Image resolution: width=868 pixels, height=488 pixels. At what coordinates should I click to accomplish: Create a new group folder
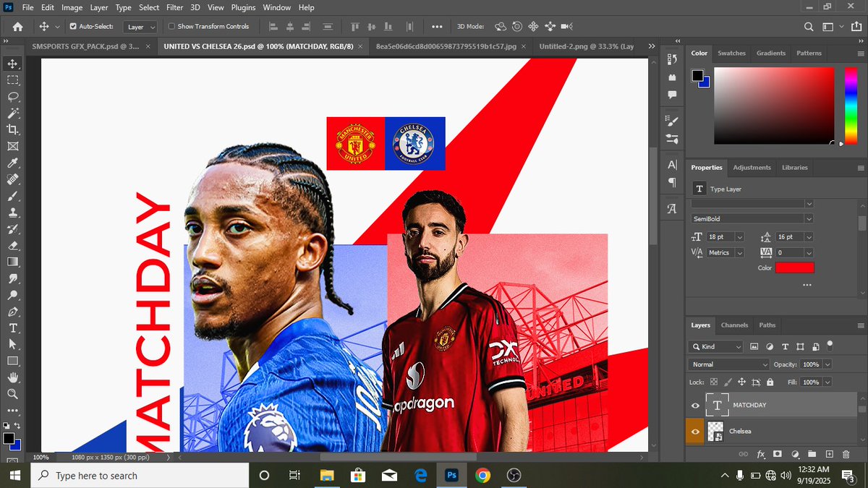point(812,454)
